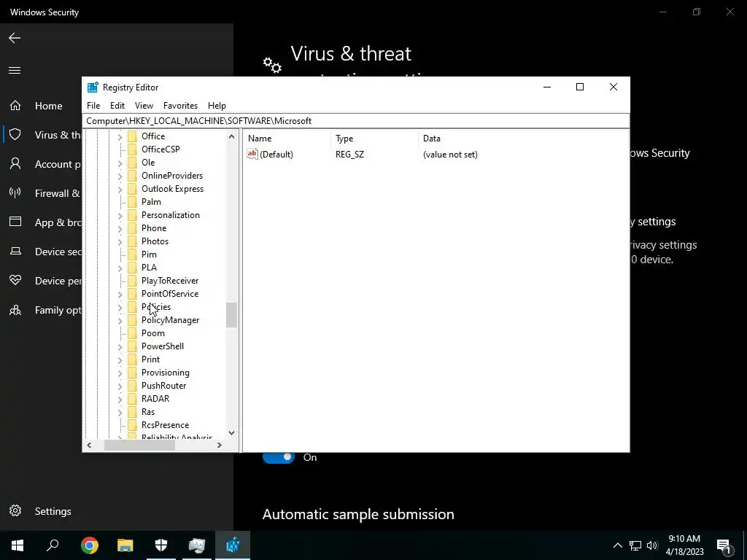Open the File menu in Registry Editor
The width and height of the screenshot is (747, 560).
(93, 106)
